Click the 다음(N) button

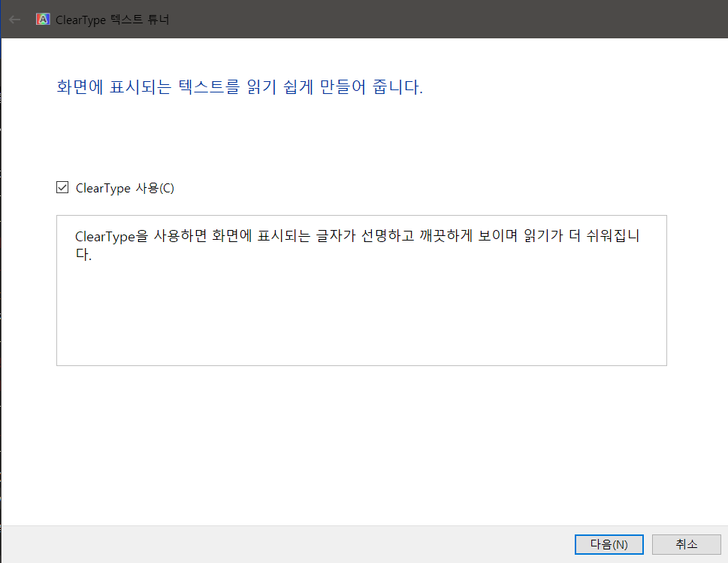609,544
